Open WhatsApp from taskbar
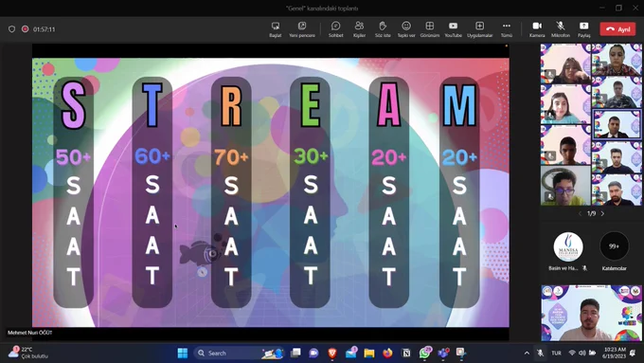Image resolution: width=644 pixels, height=363 pixels. pyautogui.click(x=424, y=353)
